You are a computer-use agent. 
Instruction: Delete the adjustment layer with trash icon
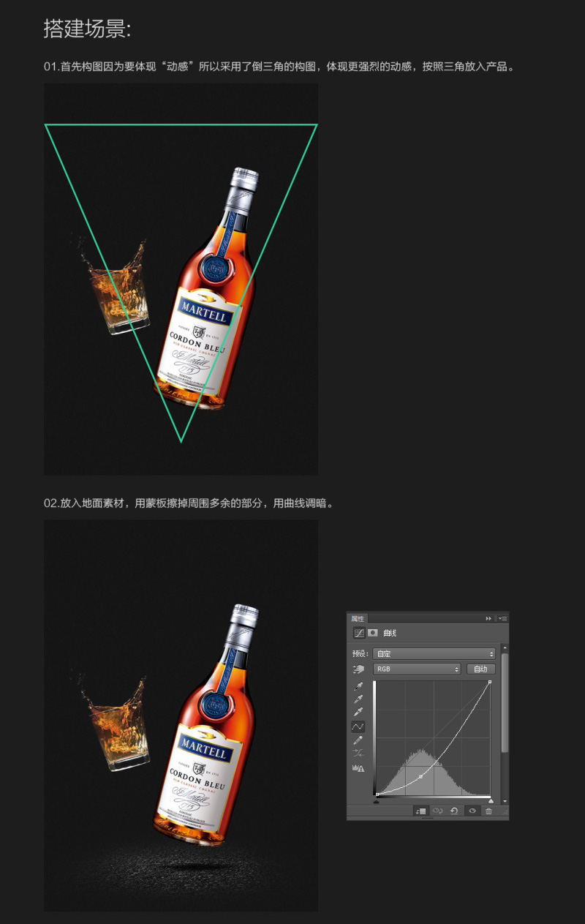[488, 811]
